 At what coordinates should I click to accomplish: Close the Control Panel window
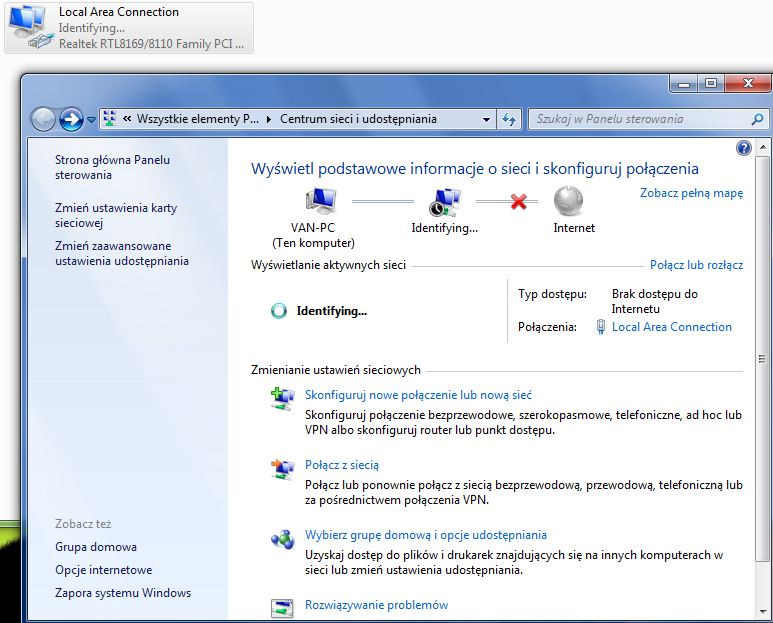tap(748, 83)
